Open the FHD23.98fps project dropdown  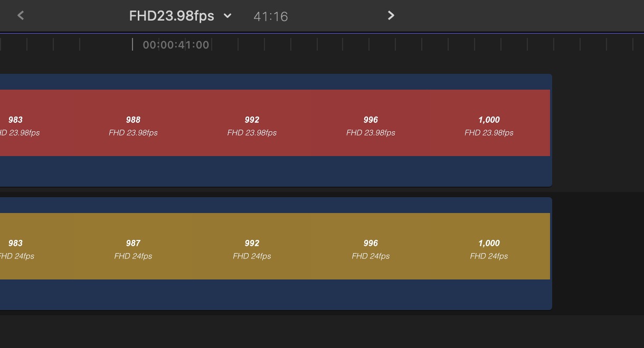tap(228, 16)
